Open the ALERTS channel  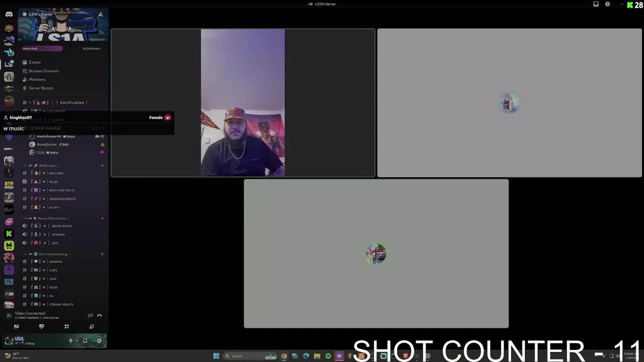pyautogui.click(x=62, y=207)
